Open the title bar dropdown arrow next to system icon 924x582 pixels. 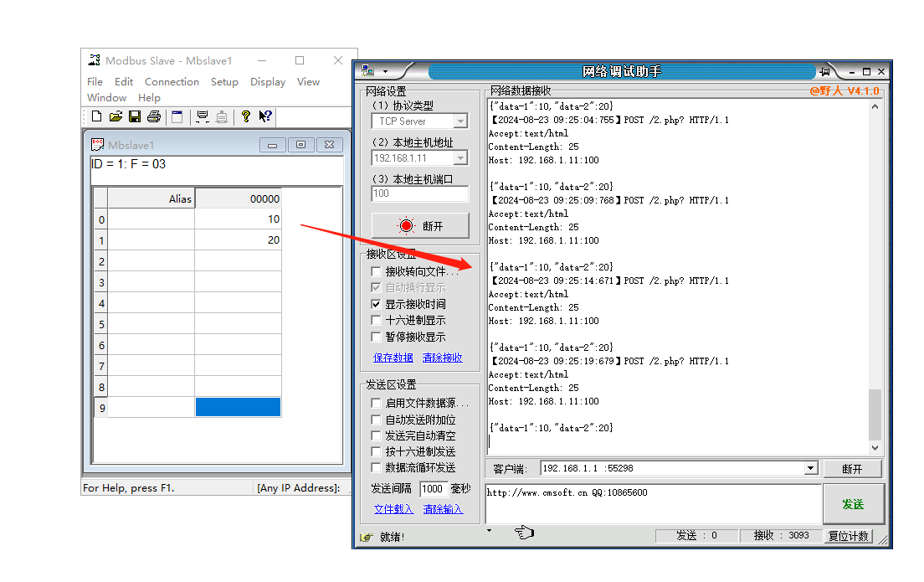[385, 71]
